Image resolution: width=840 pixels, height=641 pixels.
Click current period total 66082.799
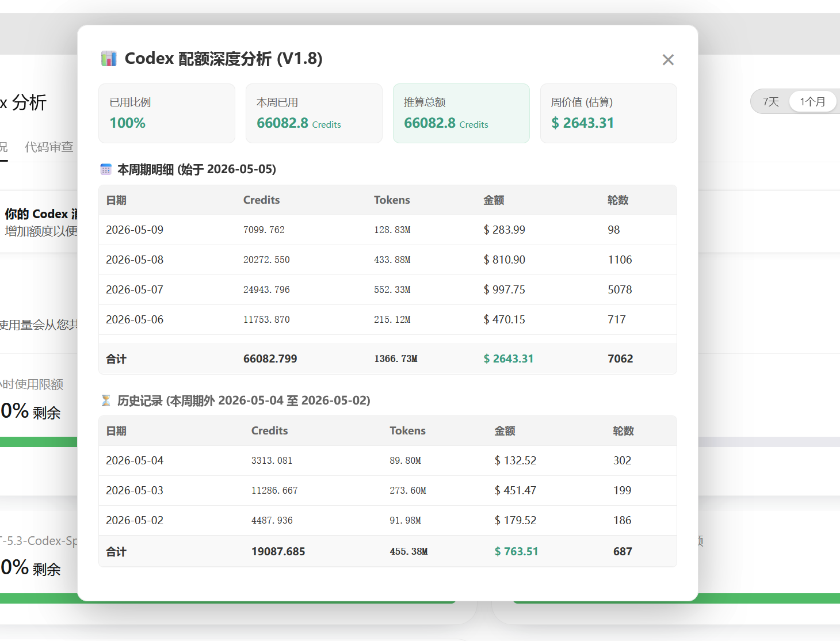click(x=270, y=358)
